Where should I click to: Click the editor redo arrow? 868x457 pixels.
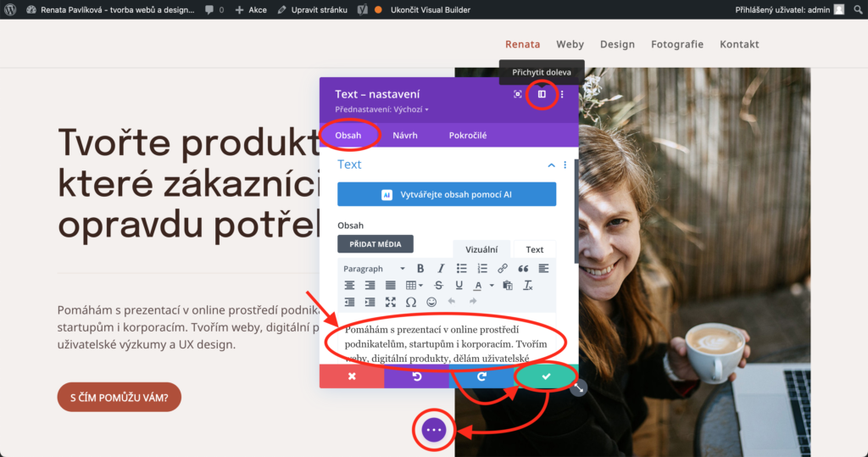coord(473,301)
